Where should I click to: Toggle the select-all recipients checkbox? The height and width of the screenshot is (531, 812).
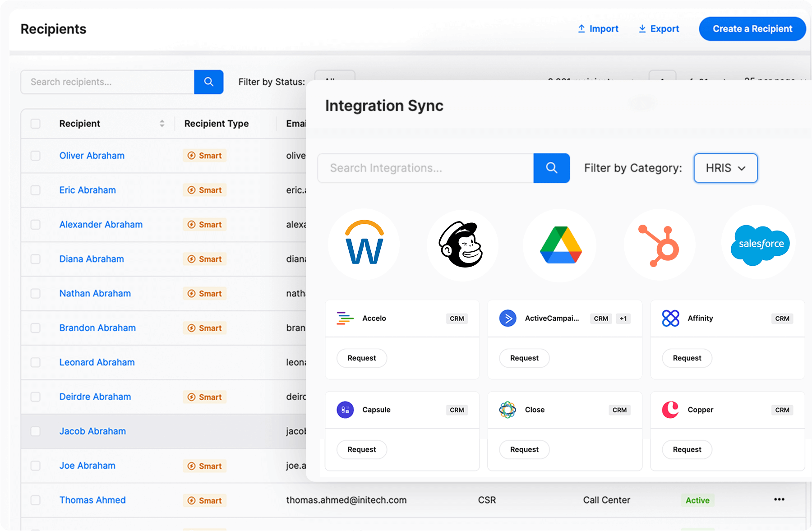(x=36, y=124)
